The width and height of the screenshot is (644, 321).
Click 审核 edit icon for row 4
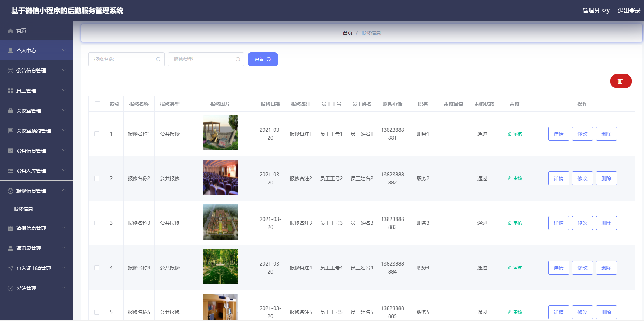click(509, 268)
